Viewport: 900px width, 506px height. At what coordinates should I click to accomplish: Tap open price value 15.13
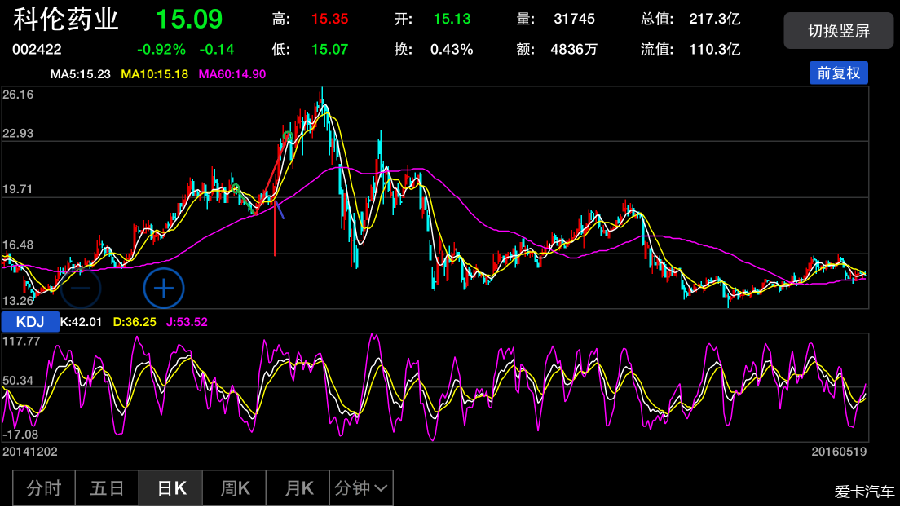pyautogui.click(x=452, y=19)
